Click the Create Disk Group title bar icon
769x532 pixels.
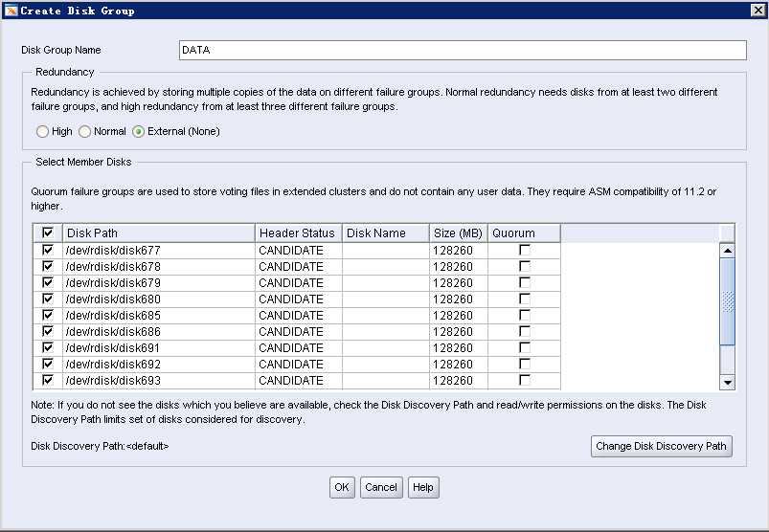(x=11, y=11)
